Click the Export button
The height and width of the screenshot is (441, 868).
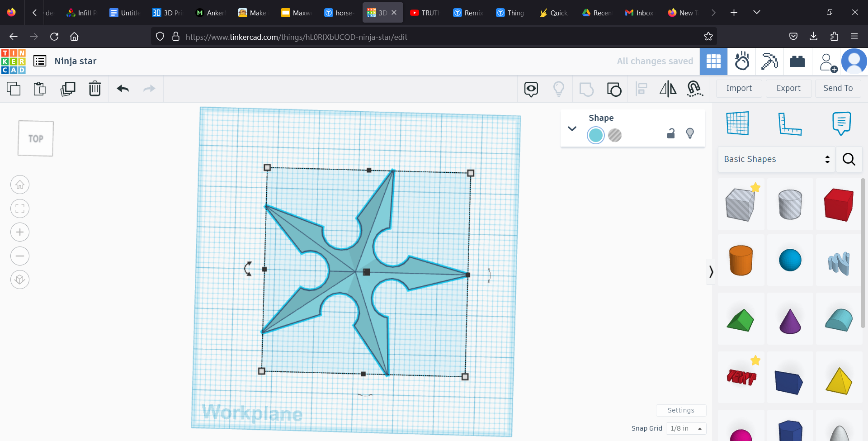[x=788, y=88]
